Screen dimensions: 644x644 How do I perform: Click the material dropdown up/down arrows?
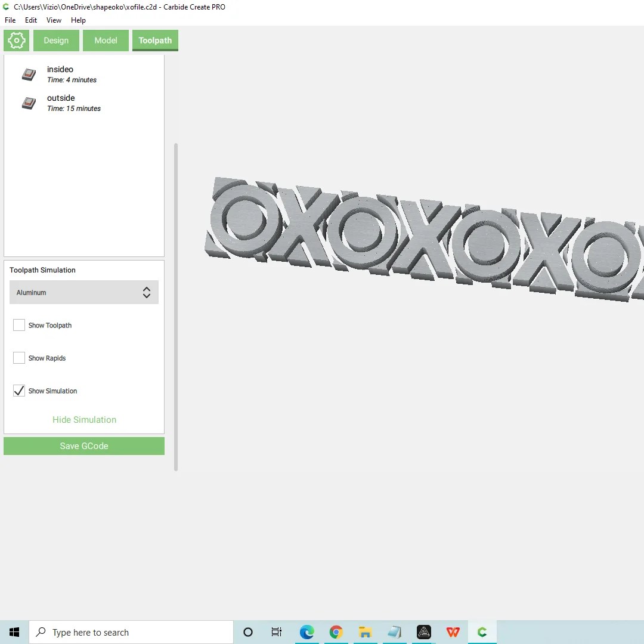(x=147, y=292)
